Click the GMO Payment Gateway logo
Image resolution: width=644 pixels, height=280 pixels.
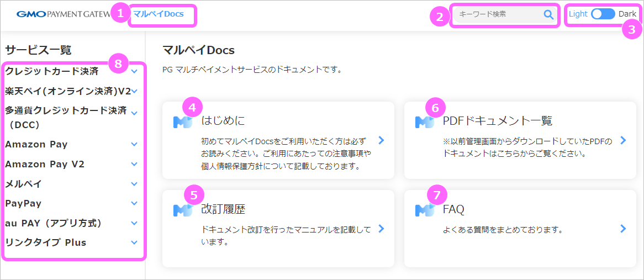64,14
